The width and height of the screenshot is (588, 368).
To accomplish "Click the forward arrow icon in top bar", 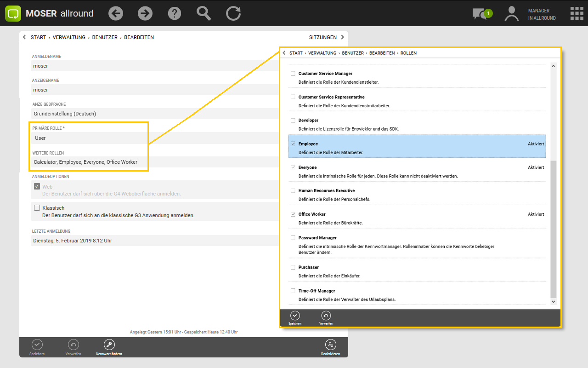I will pyautogui.click(x=145, y=13).
